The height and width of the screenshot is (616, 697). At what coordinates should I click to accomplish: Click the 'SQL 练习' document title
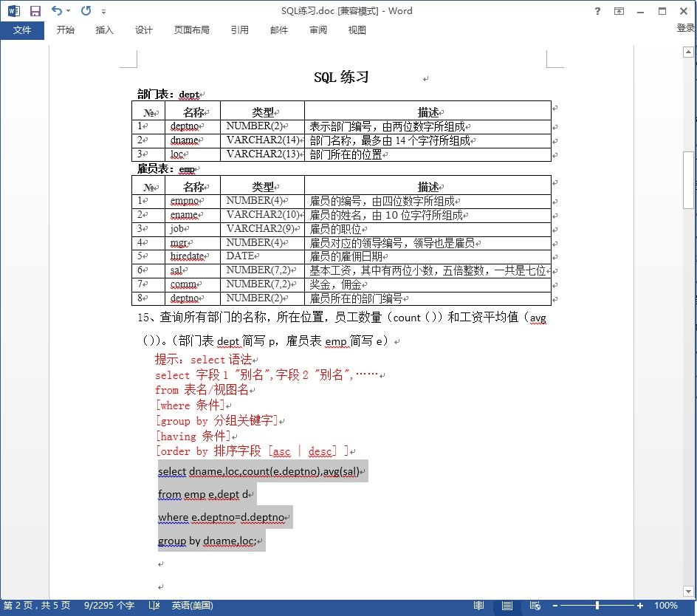coord(341,77)
